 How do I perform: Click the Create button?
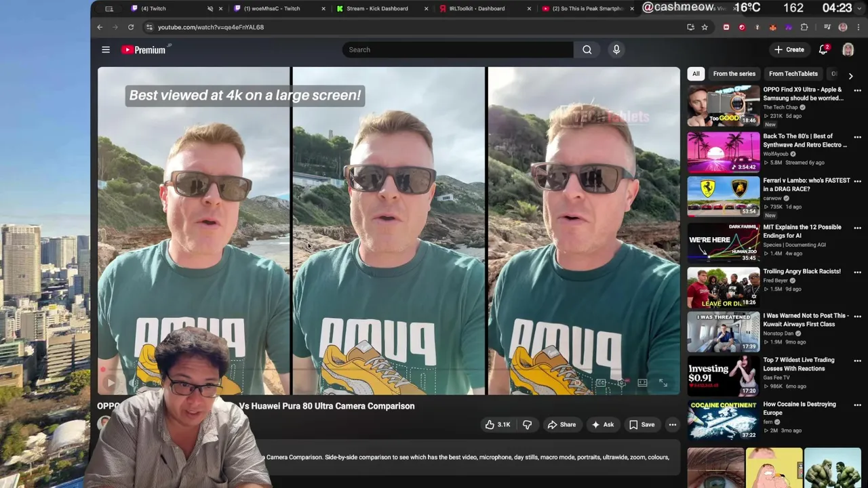click(x=789, y=49)
